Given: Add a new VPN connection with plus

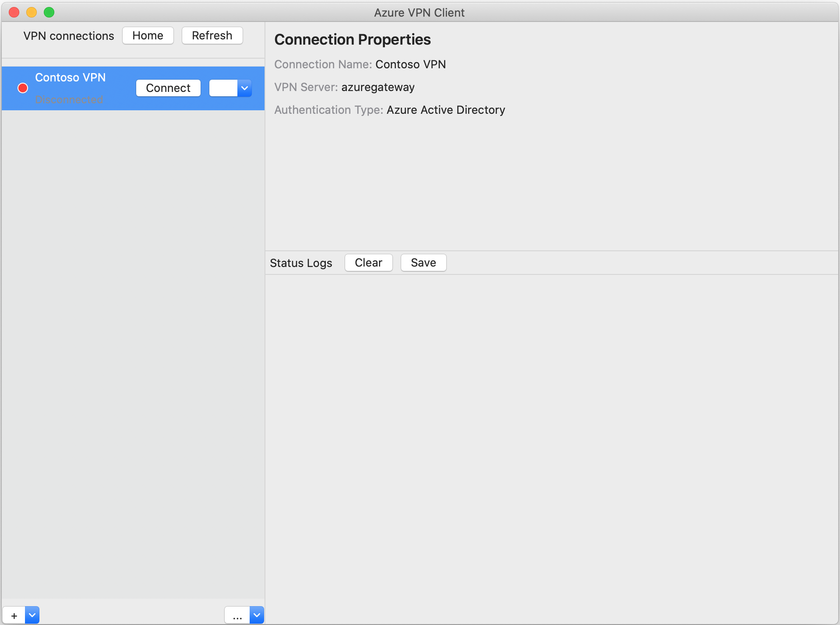Looking at the screenshot, I should coord(14,615).
